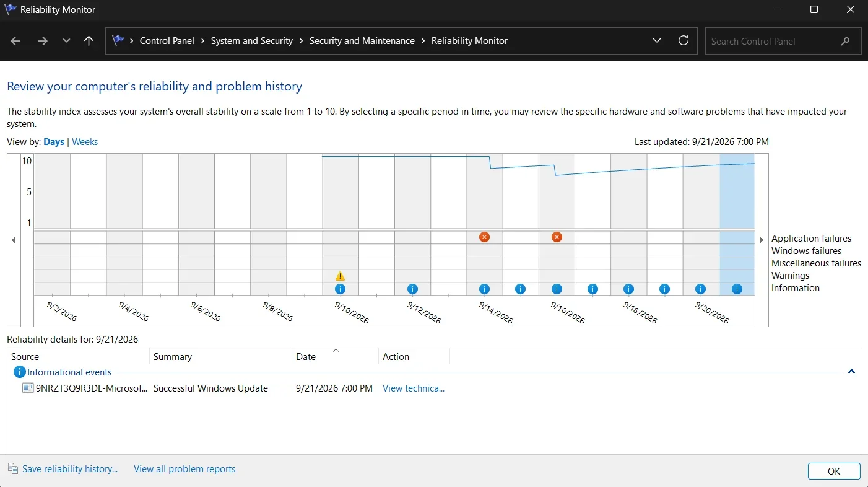Click the information icon for 9/14/2026

pyautogui.click(x=485, y=289)
